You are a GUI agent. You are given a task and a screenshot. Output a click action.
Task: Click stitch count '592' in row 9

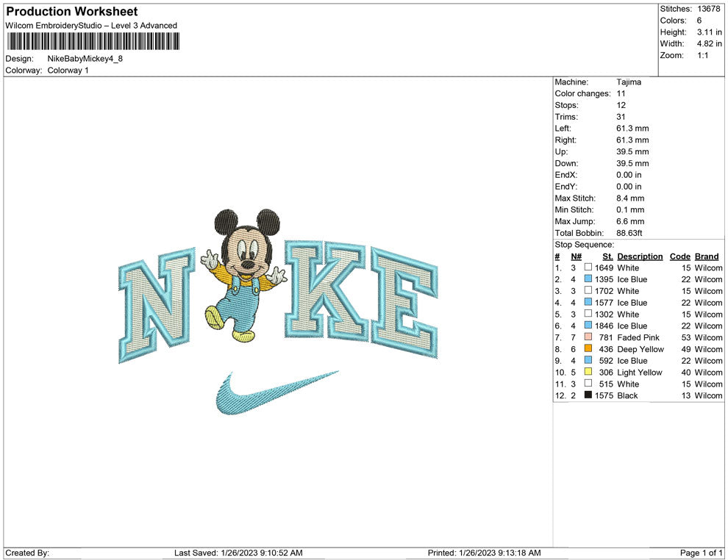(x=606, y=360)
